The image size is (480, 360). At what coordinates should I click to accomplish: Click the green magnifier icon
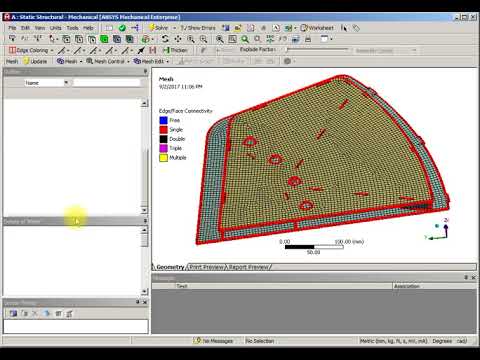point(245,39)
